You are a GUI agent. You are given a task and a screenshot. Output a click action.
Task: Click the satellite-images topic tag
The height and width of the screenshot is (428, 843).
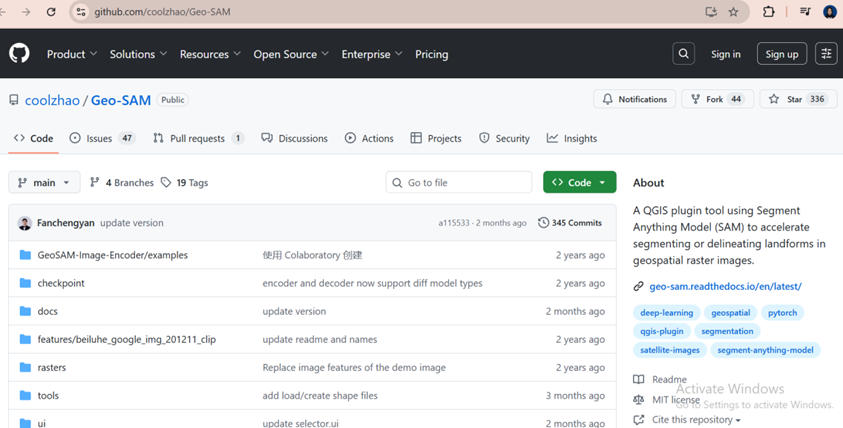click(x=670, y=350)
